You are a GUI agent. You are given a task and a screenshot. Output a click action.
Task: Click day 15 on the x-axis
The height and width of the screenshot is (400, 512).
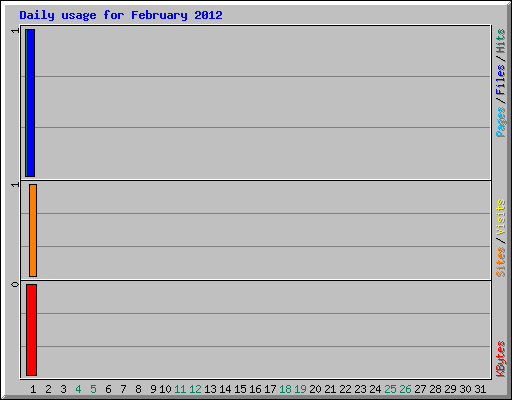click(240, 389)
